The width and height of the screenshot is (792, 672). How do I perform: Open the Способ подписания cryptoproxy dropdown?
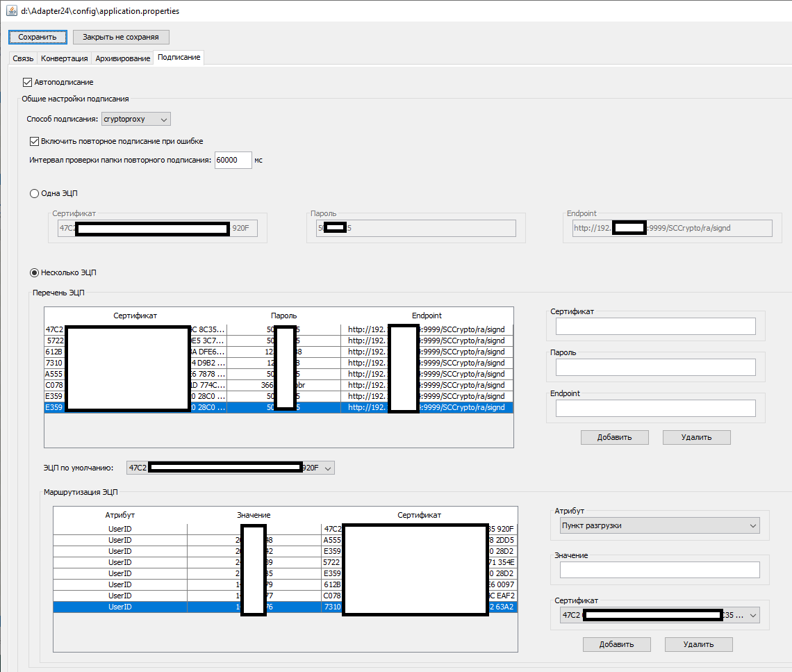pos(136,119)
